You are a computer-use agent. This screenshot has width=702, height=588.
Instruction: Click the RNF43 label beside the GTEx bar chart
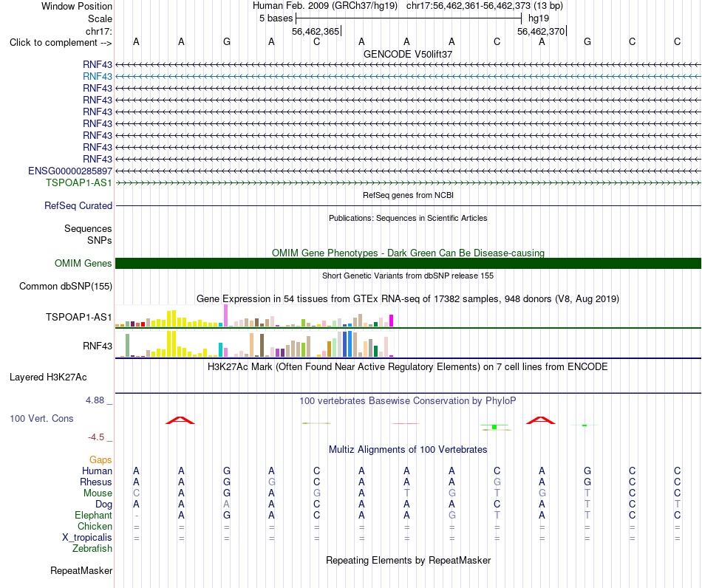(x=97, y=346)
